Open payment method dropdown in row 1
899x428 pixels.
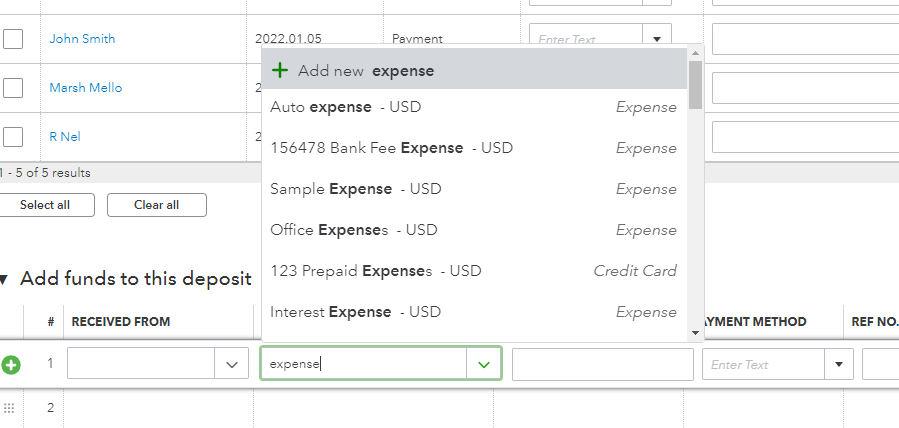tap(839, 364)
